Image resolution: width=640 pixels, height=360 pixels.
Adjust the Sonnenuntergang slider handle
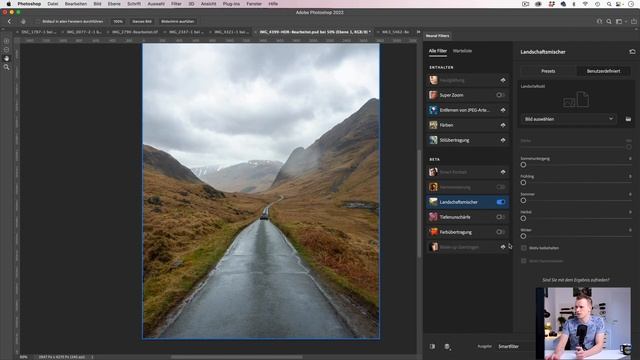coord(523,165)
